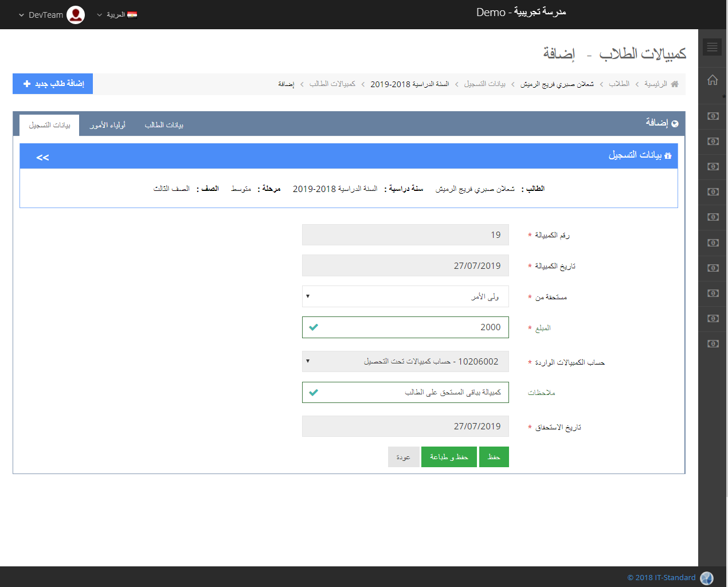Click the IT-Standard globe logo in footer
The width and height of the screenshot is (728, 587).
(707, 578)
